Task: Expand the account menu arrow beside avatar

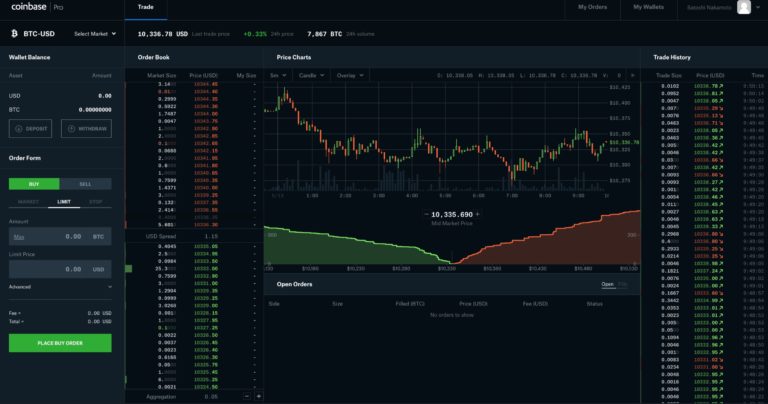Action: pyautogui.click(x=758, y=7)
